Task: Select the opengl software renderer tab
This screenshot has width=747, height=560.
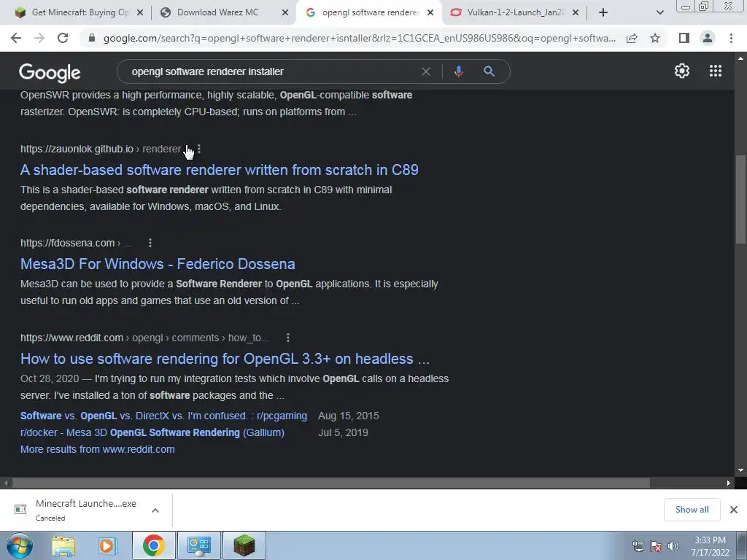Action: coord(368,13)
